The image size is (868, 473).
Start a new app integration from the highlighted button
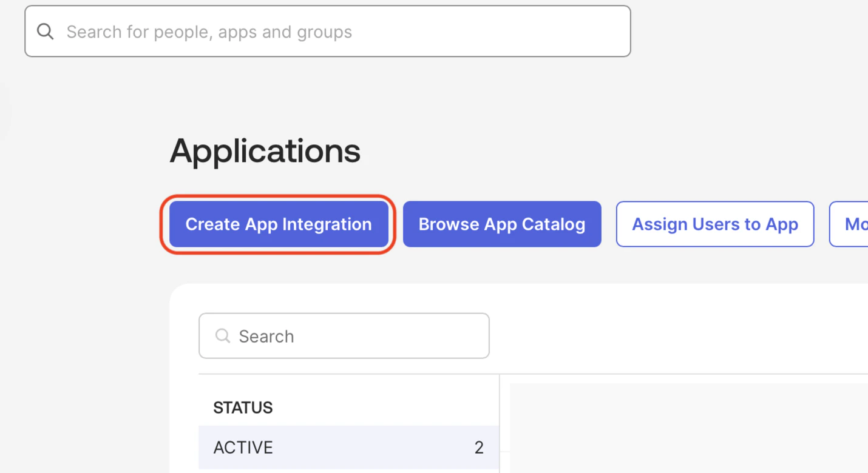[278, 224]
